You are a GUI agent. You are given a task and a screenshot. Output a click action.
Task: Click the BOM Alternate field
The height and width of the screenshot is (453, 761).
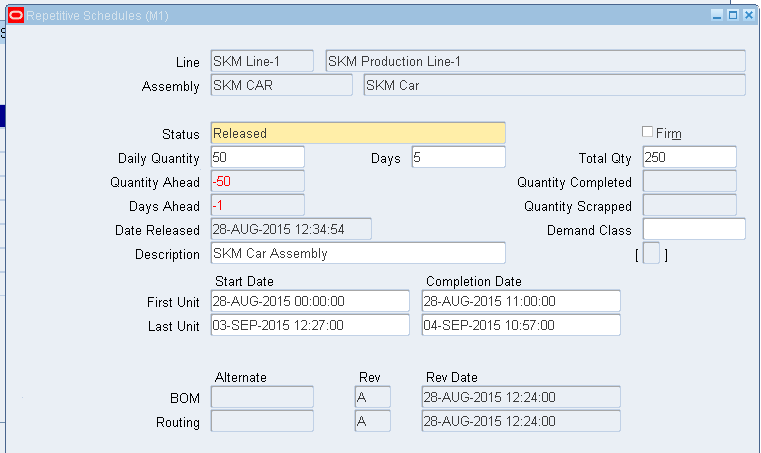click(x=262, y=397)
